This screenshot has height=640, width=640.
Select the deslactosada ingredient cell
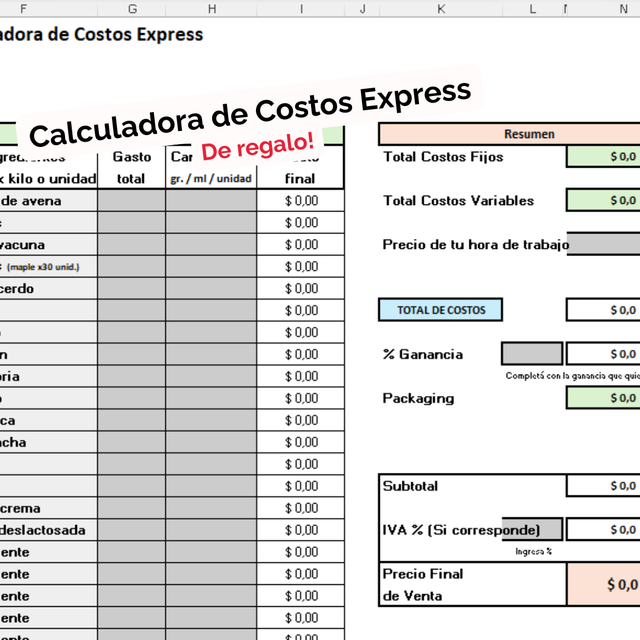[48, 530]
